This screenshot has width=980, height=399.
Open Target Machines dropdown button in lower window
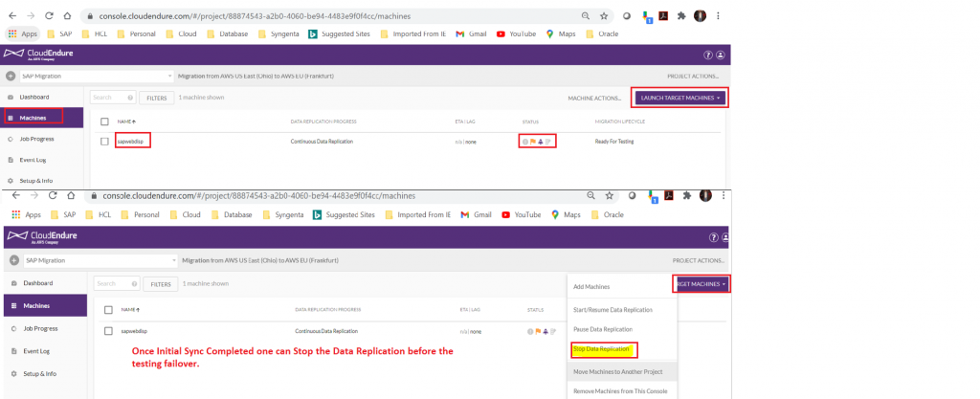(x=702, y=283)
